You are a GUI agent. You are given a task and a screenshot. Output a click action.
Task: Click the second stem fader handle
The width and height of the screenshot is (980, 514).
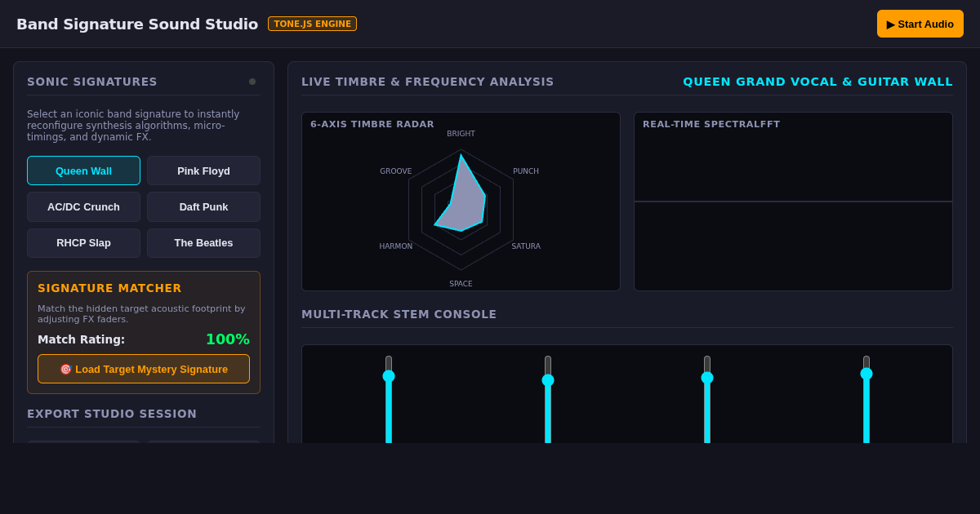pyautogui.click(x=548, y=380)
